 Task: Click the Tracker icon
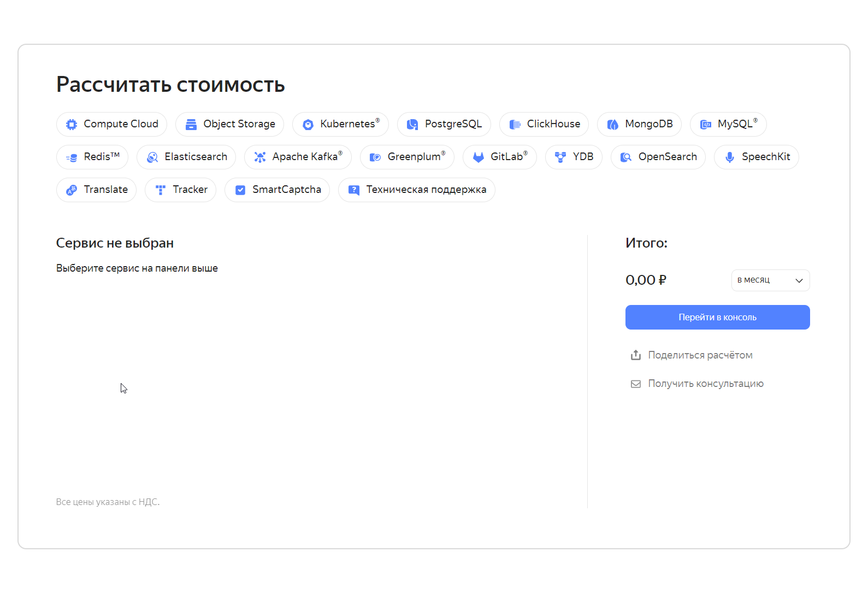point(161,190)
